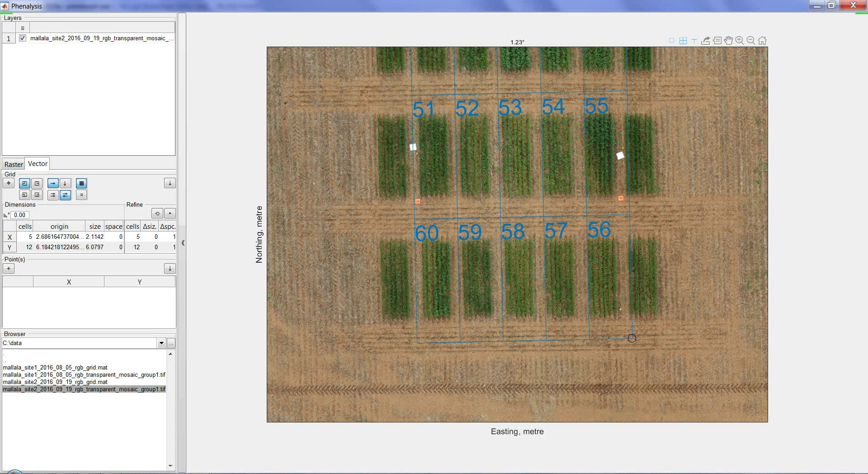Select file mallala_site1_2016_08_05_rgb_transparent_mosaic_group1.tif
Screen dimensions: 868x474
(84, 375)
